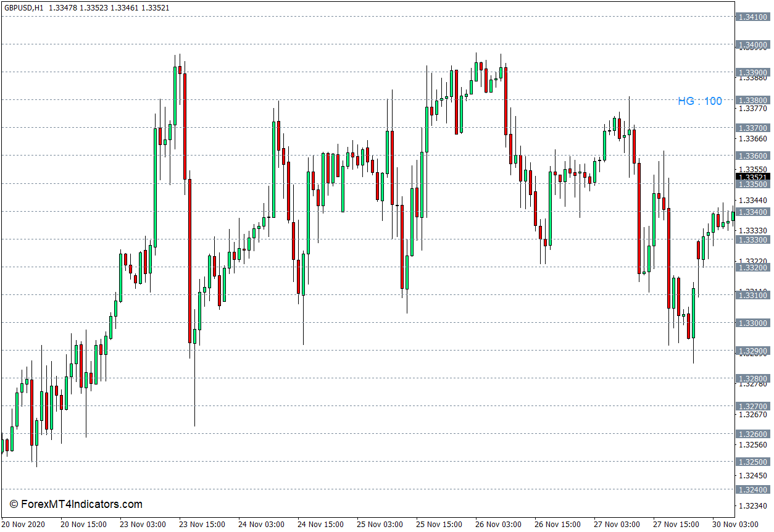The height and width of the screenshot is (532, 774).
Task: Select the 30 Nov 03:00 time label
Action: [735, 524]
